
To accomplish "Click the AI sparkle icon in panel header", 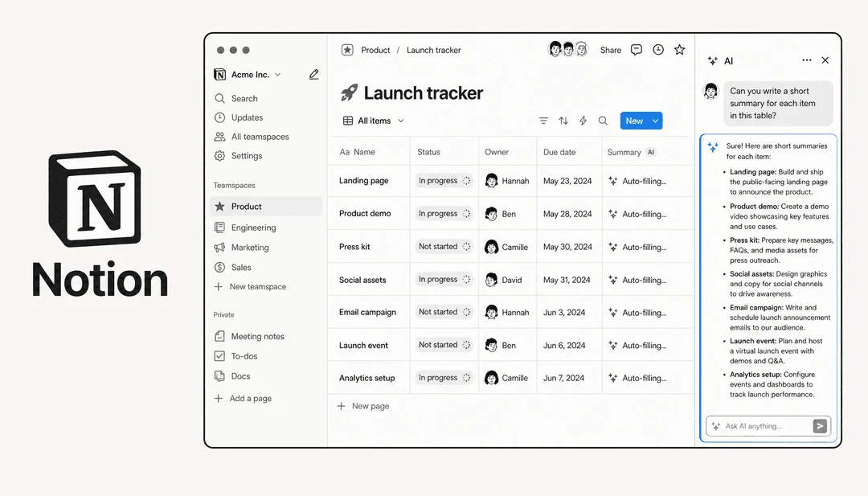I will [713, 61].
